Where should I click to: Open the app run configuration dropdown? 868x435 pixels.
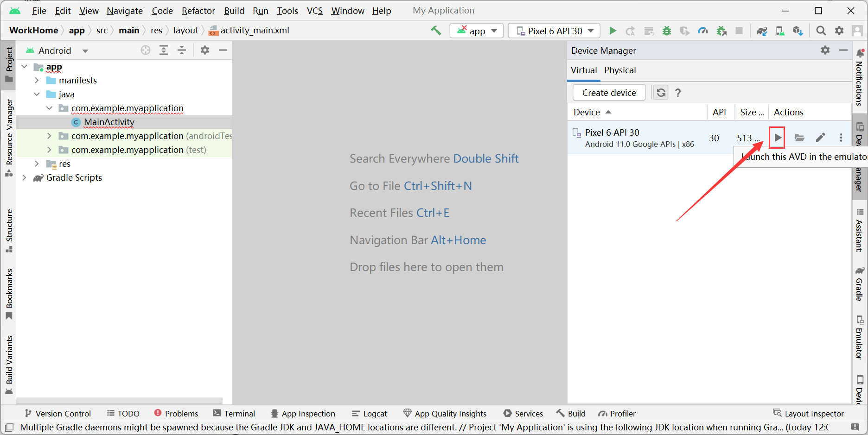pos(477,31)
